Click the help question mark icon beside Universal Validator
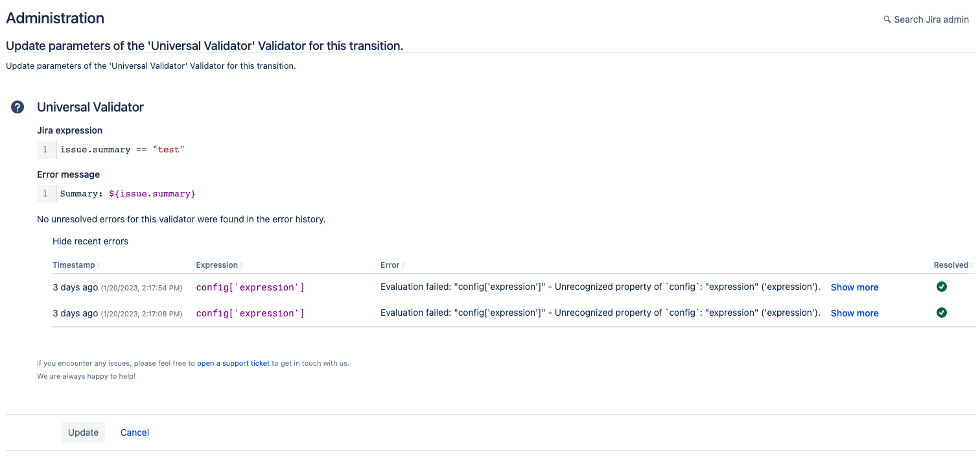This screenshot has width=980, height=461. click(17, 107)
